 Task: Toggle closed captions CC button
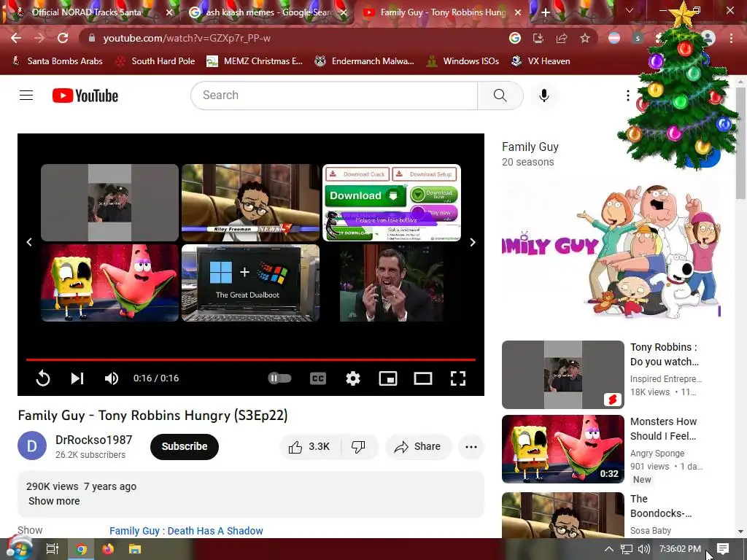click(x=318, y=378)
